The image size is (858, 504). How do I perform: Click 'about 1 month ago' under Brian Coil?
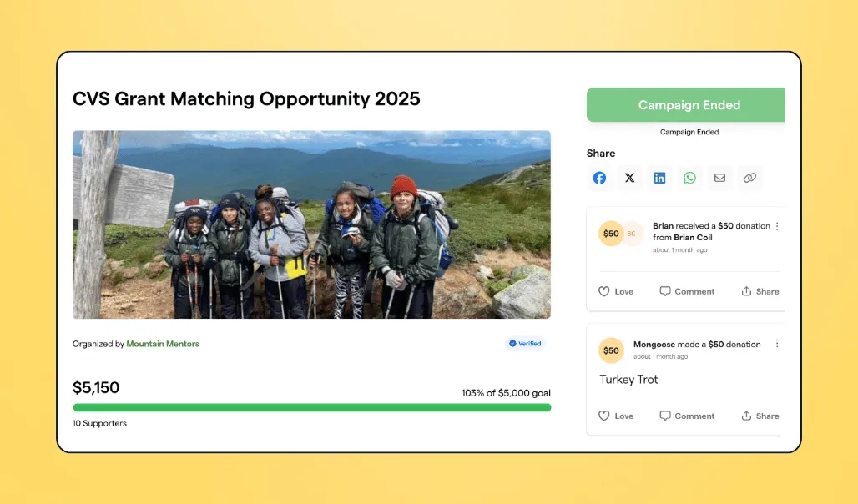click(679, 250)
